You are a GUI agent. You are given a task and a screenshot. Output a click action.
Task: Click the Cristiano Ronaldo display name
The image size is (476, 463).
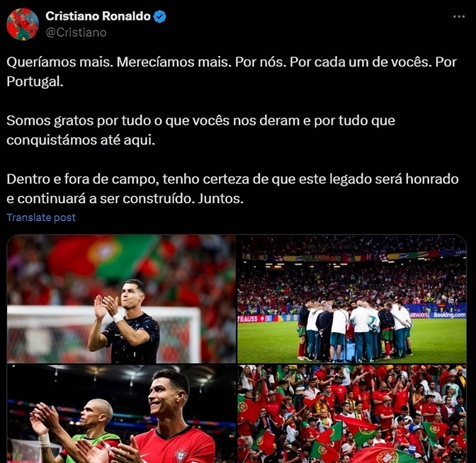(98, 16)
